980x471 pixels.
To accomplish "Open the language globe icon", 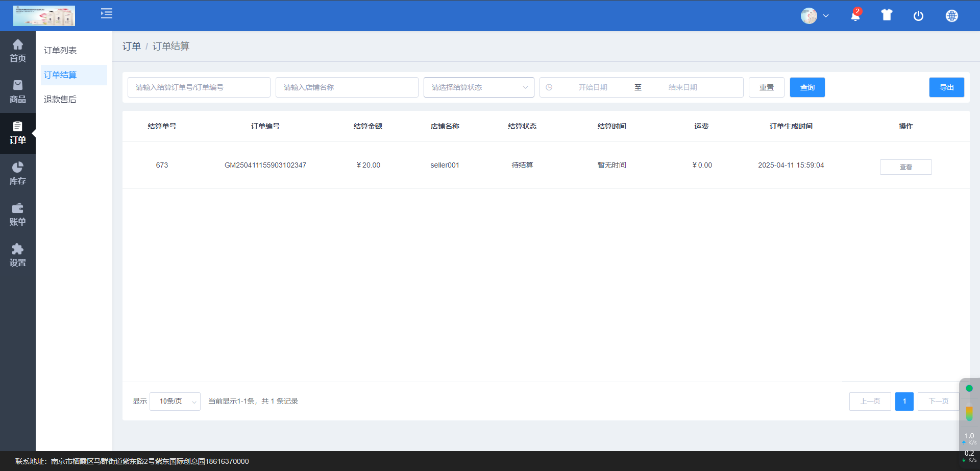I will click(951, 16).
